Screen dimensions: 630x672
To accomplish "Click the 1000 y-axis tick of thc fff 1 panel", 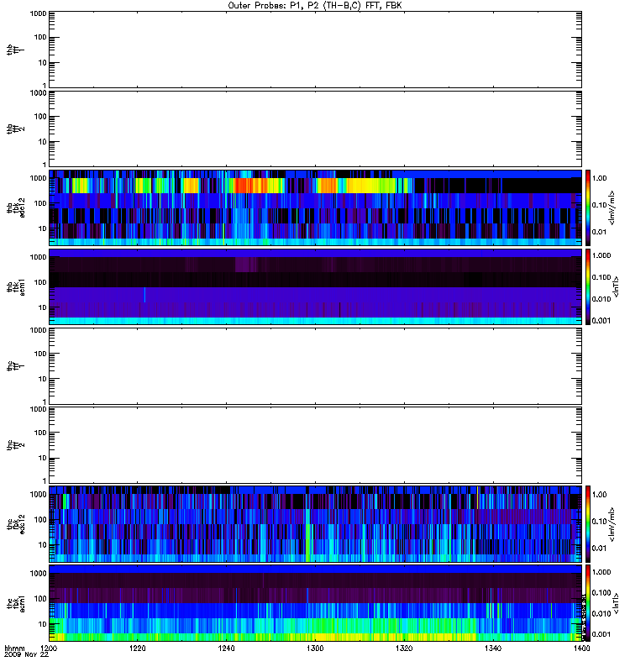I will pos(38,330).
